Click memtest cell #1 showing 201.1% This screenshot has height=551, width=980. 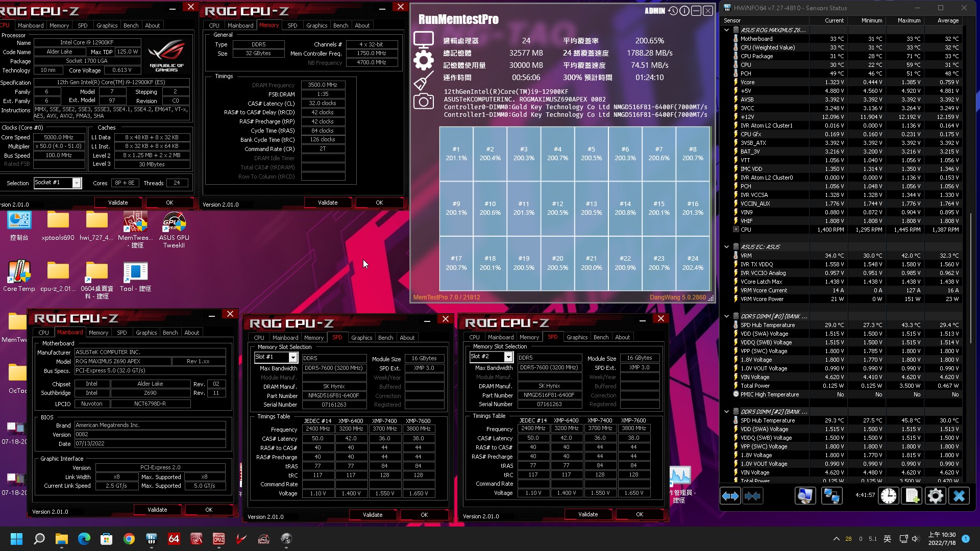coord(456,154)
